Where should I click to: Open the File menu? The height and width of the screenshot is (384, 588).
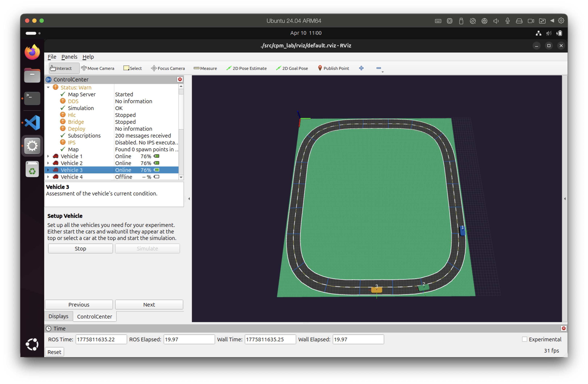52,57
